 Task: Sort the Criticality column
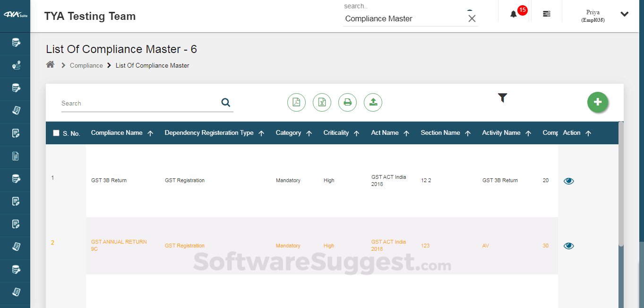pyautogui.click(x=357, y=133)
